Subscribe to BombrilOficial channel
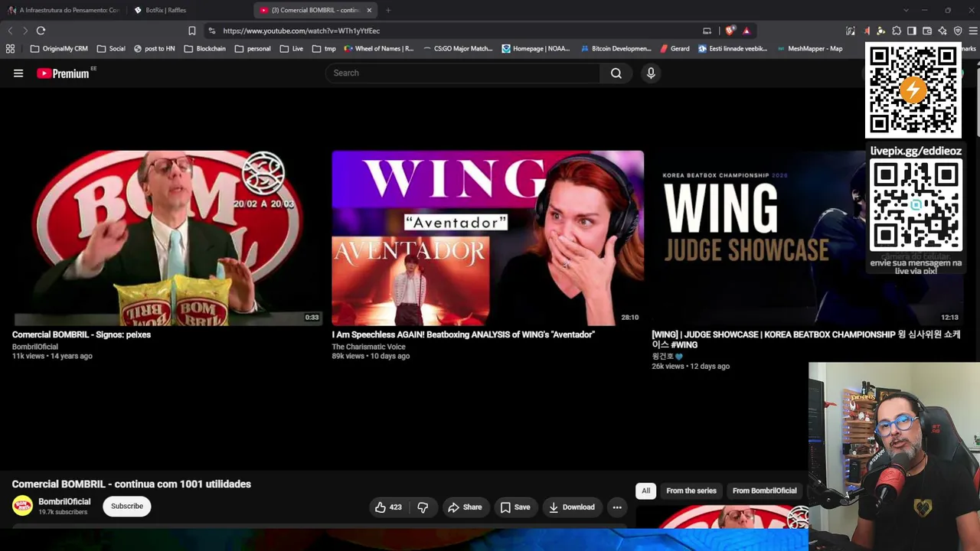Viewport: 980px width, 551px height. tap(127, 506)
